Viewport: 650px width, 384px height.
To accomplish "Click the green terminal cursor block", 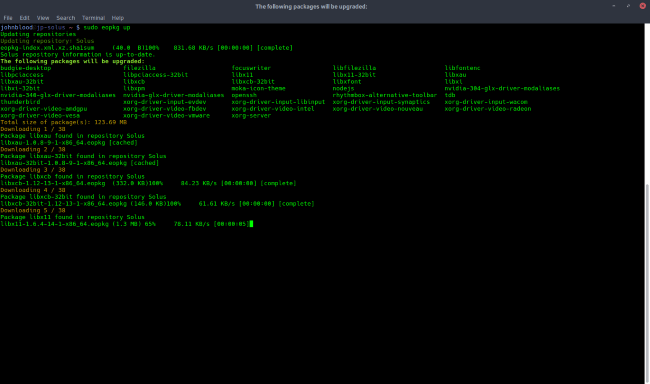I will [251, 224].
